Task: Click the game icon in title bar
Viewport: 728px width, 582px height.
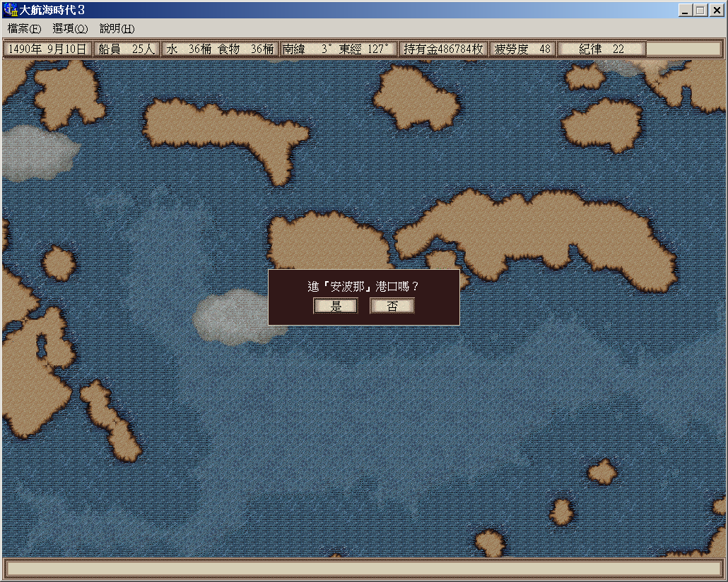Action: [x=10, y=10]
